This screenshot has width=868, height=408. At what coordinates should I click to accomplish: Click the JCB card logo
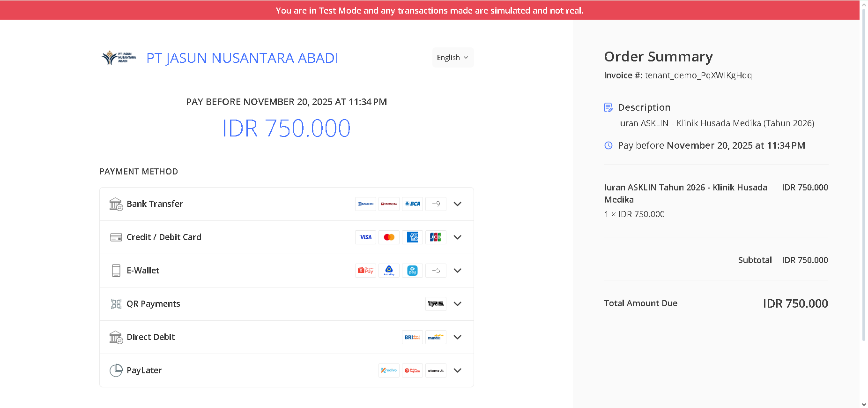[x=436, y=237]
